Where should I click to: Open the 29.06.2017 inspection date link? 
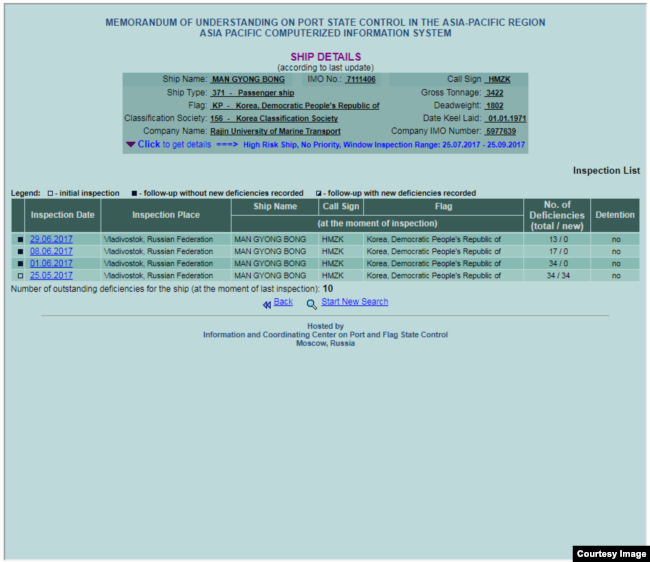click(x=51, y=240)
